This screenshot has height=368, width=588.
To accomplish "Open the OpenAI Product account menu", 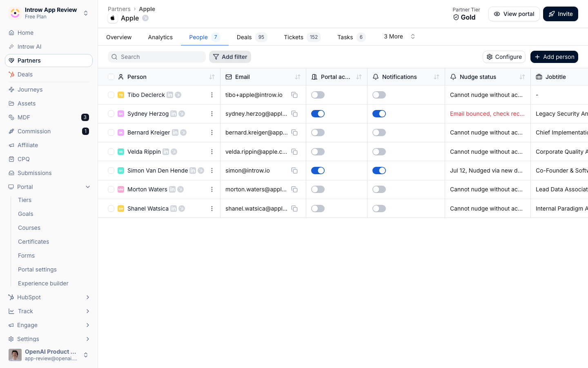I will pyautogui.click(x=49, y=355).
